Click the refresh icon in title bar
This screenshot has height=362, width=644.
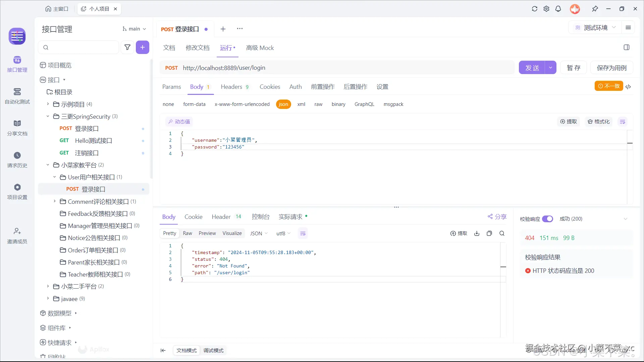[534, 9]
